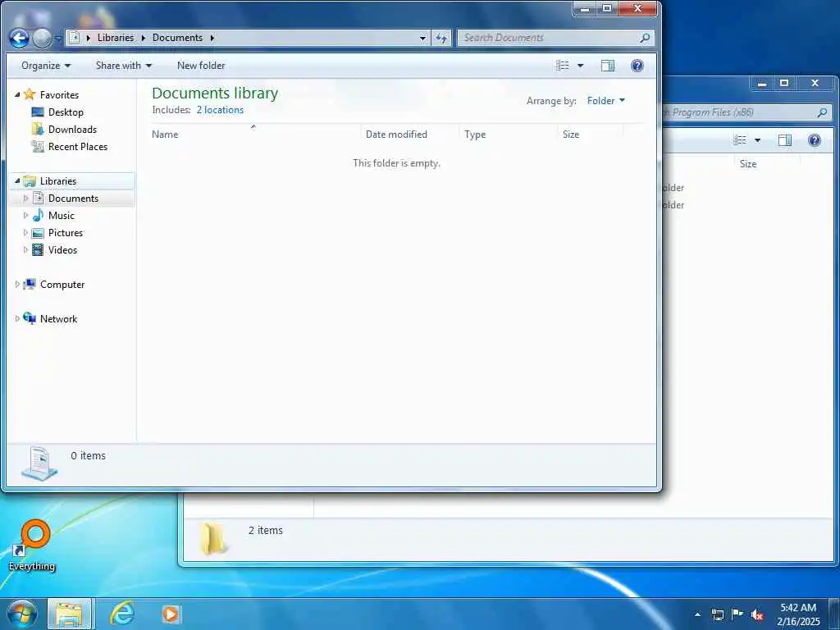Image resolution: width=840 pixels, height=630 pixels.
Task: Open Help in Program Files window
Action: (815, 139)
